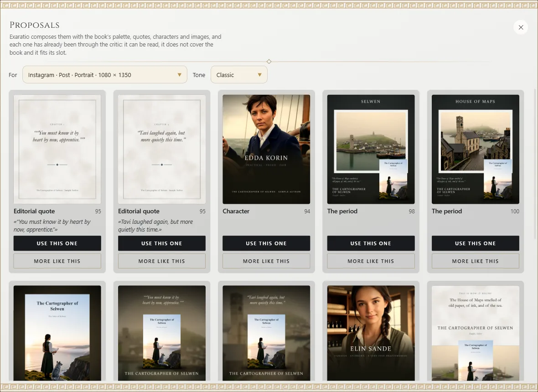Request more like the apprentice editorial quote
This screenshot has width=538, height=392.
point(57,261)
